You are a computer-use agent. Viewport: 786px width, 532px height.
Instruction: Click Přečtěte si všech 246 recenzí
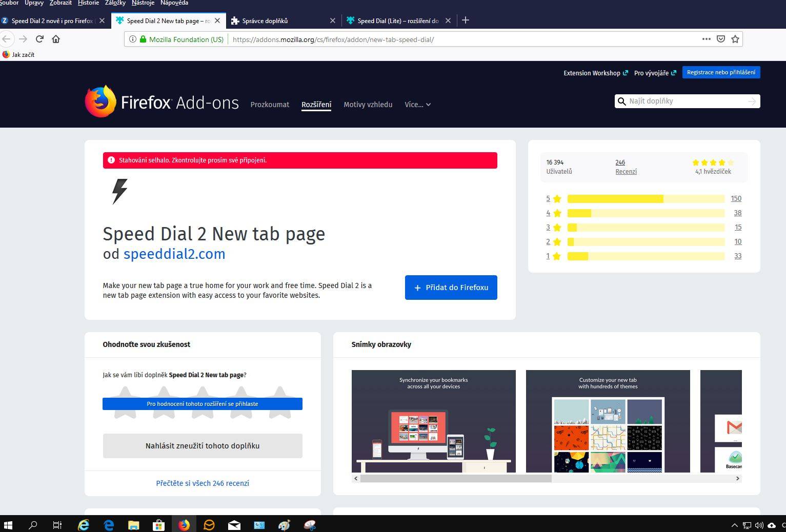point(203,483)
